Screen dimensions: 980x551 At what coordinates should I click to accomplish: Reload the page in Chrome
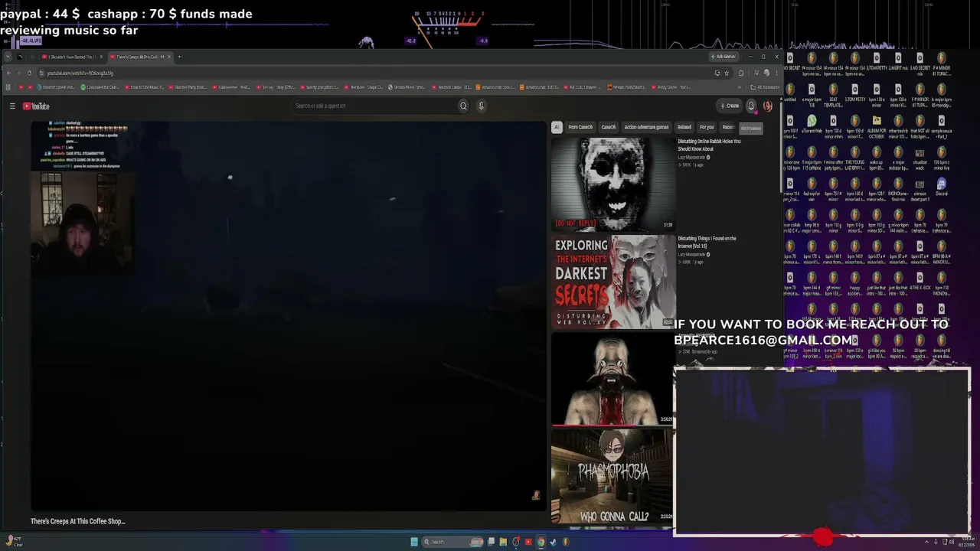point(29,73)
